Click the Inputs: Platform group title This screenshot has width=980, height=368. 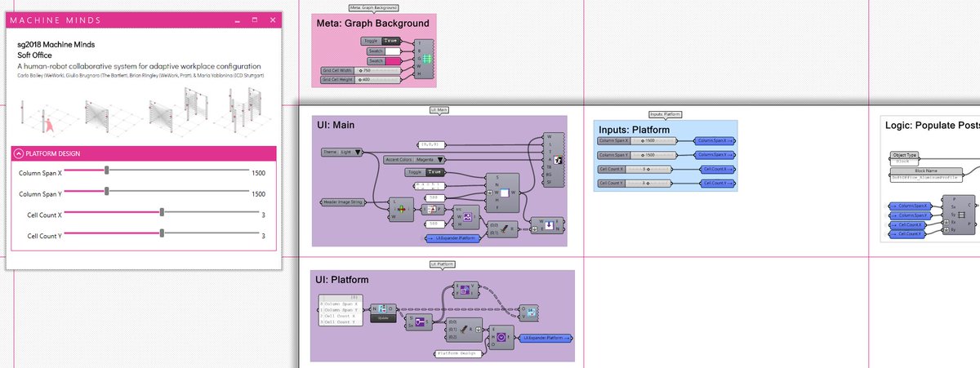[634, 130]
